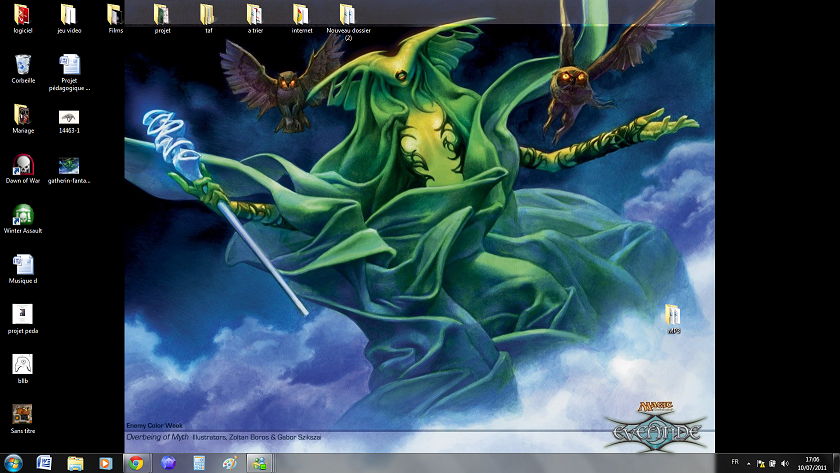Select the 'logiciel' folder on desktop

(x=22, y=18)
